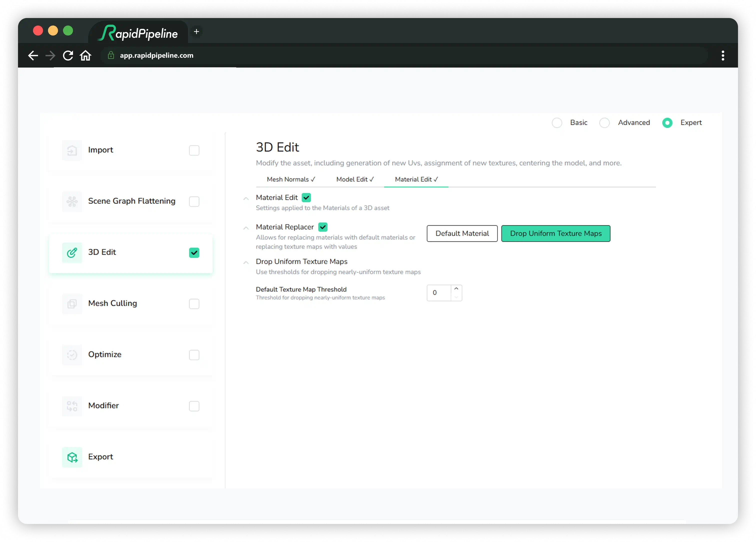Image resolution: width=756 pixels, height=542 pixels.
Task: Click the app.rapidpipeline.com address bar
Action: coord(404,55)
